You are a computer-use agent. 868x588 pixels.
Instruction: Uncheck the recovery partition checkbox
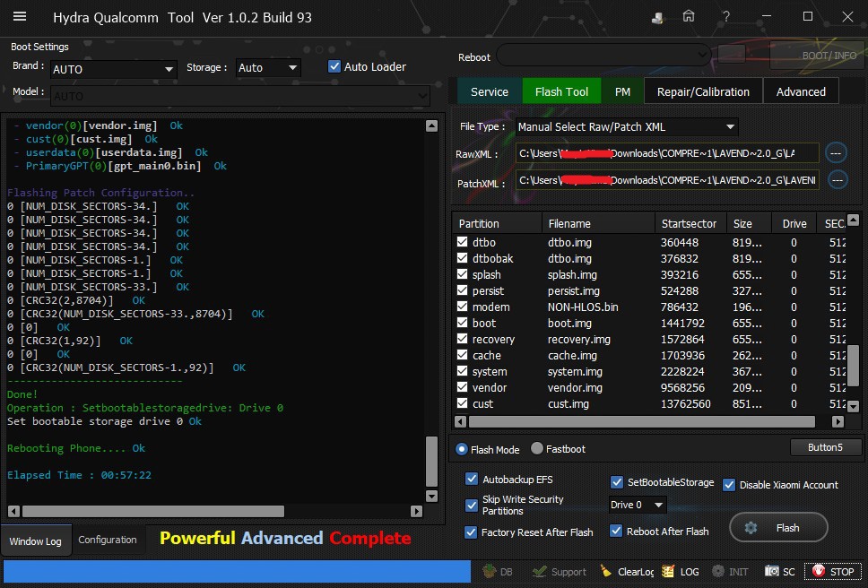point(462,339)
